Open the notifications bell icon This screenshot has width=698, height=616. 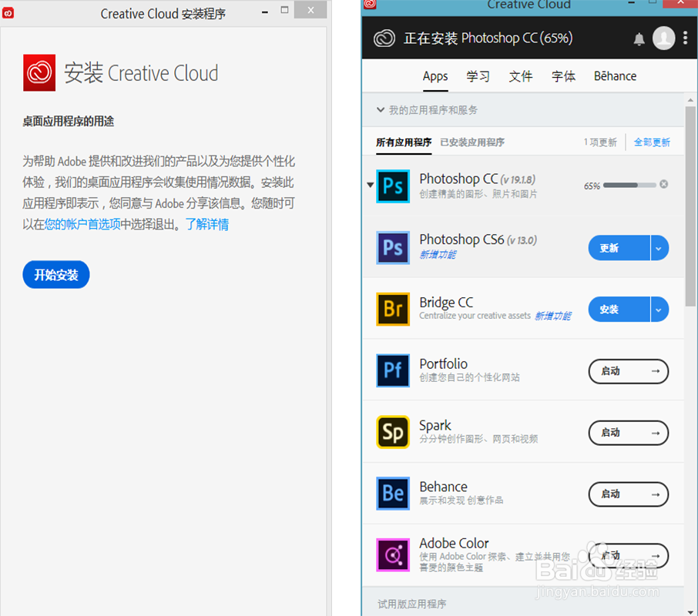pos(639,38)
